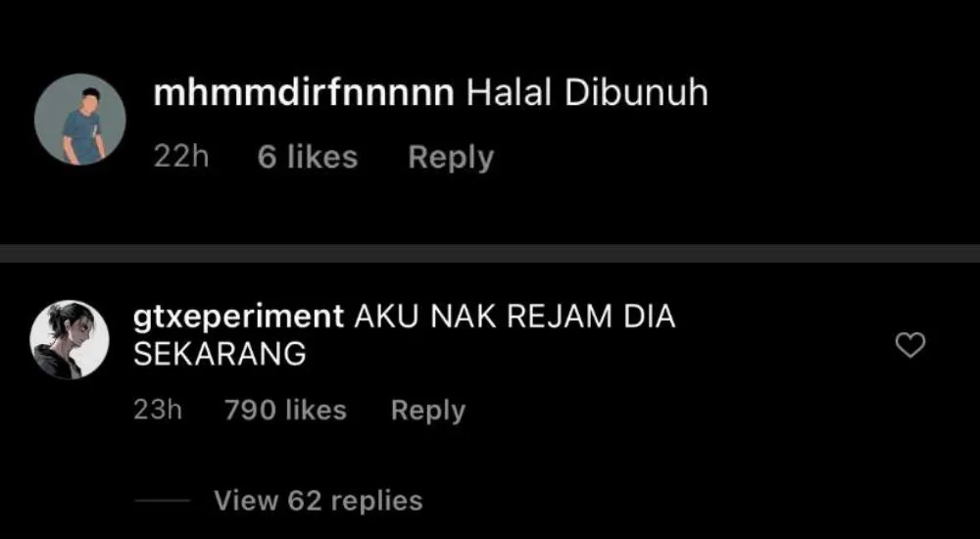Open gtxeperiment's profile avatar
Screen dimensions: 980x539
[70, 339]
